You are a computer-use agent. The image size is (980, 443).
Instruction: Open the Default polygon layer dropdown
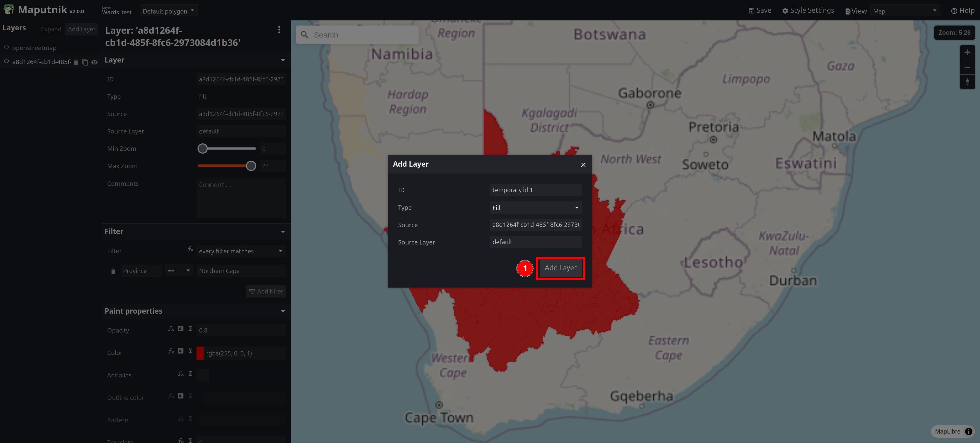point(168,11)
